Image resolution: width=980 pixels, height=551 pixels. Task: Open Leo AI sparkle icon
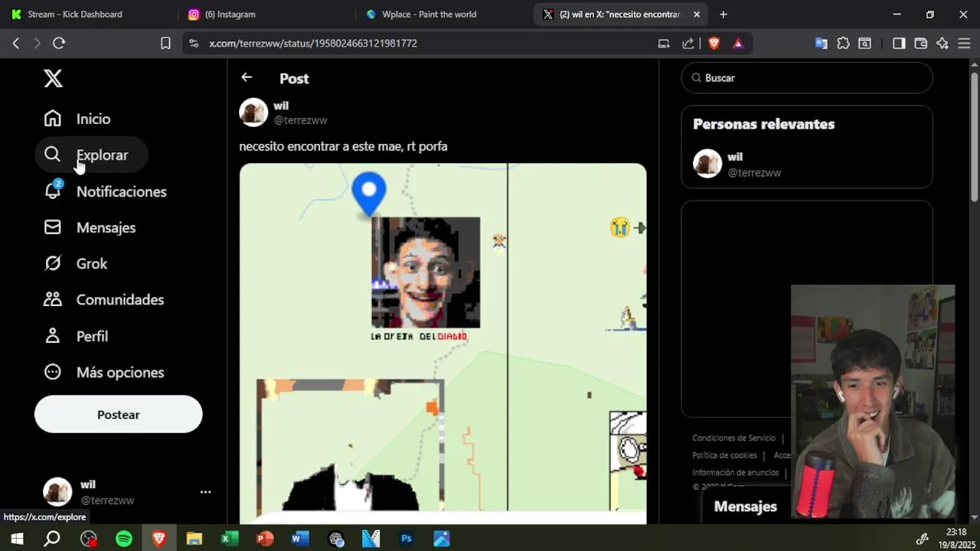click(942, 44)
